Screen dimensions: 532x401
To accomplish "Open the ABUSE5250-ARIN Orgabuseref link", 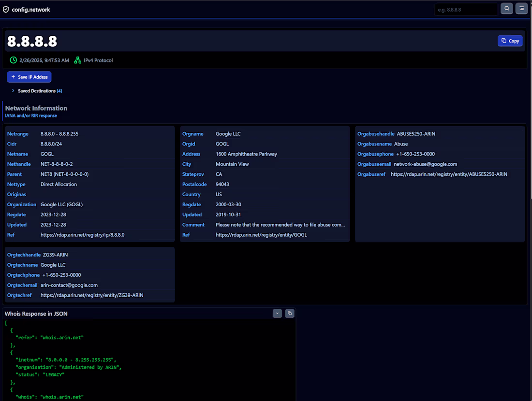I will click(449, 174).
